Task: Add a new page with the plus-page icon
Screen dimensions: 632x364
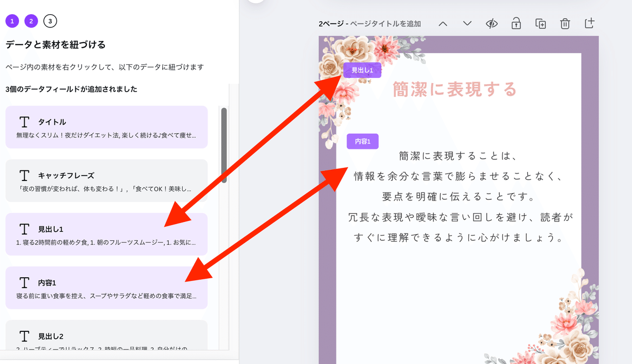Action: point(589,23)
